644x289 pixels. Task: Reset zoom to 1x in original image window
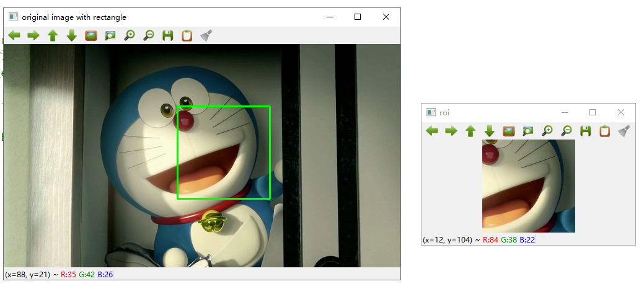click(90, 35)
